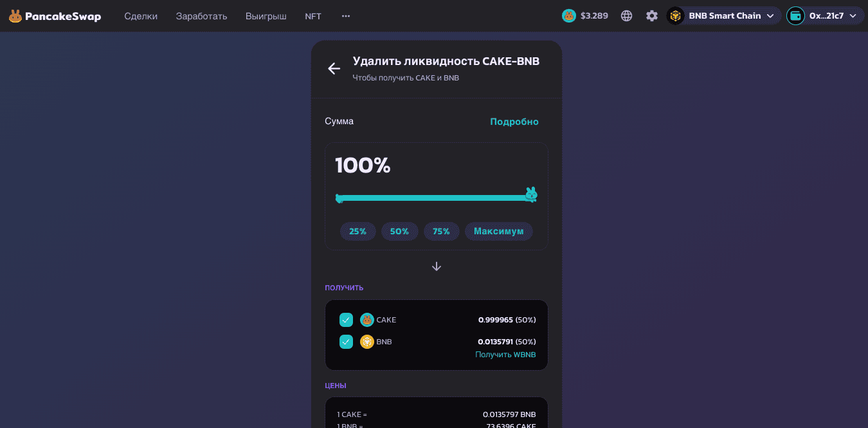This screenshot has width=868, height=428.
Task: Click the 0.0135791 BNB amount
Action: [x=495, y=342]
